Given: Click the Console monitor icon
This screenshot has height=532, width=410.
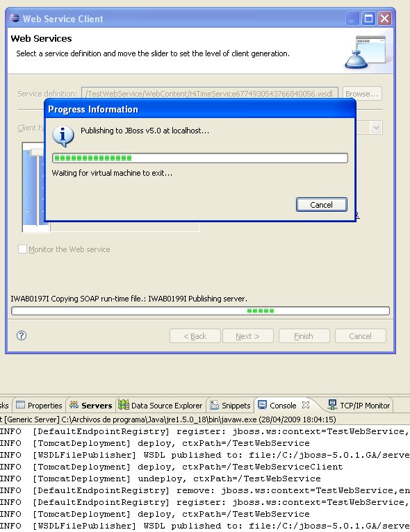Looking at the screenshot, I should 262,405.
